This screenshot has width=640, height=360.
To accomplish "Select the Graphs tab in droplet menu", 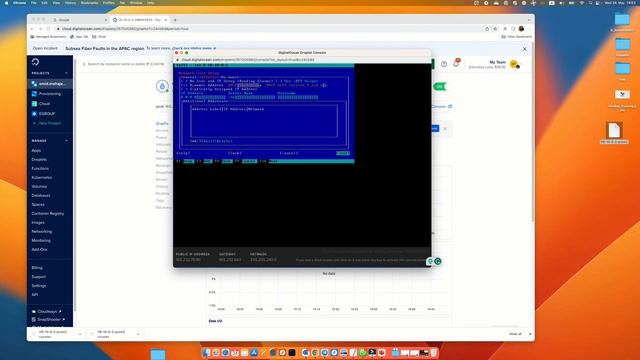I will [162, 123].
